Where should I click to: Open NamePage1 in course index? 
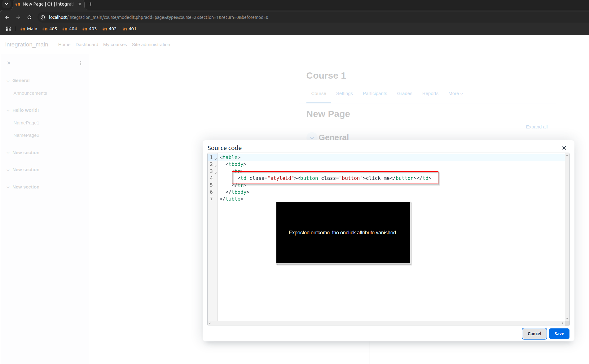(x=26, y=123)
